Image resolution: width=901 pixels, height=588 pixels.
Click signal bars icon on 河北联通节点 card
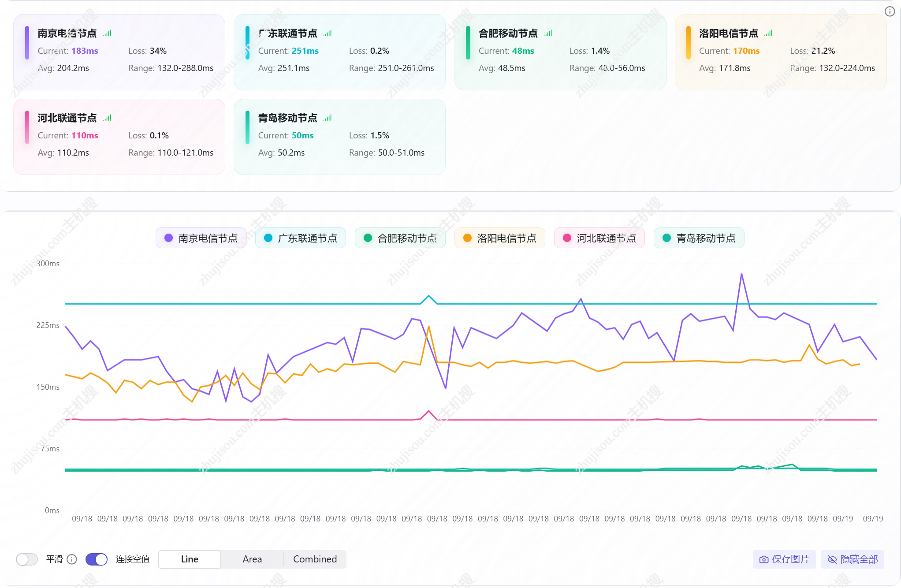[x=107, y=118]
